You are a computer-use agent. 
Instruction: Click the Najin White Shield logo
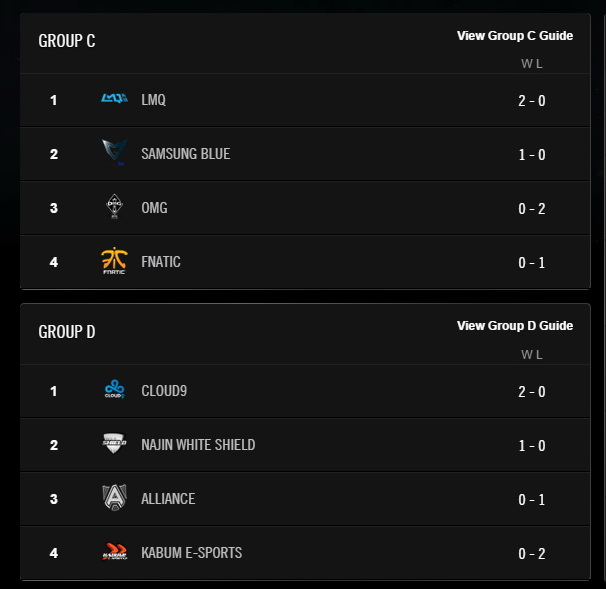click(x=114, y=444)
